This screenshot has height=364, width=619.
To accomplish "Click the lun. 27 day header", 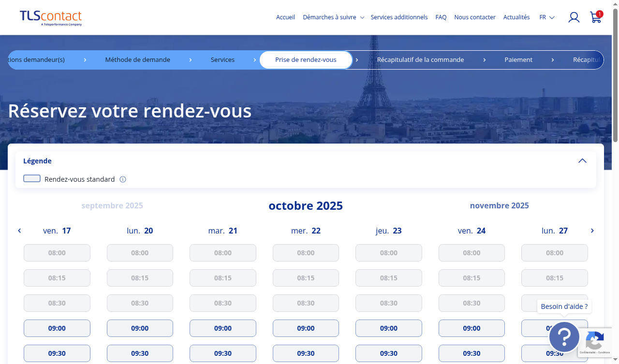I will (x=555, y=231).
